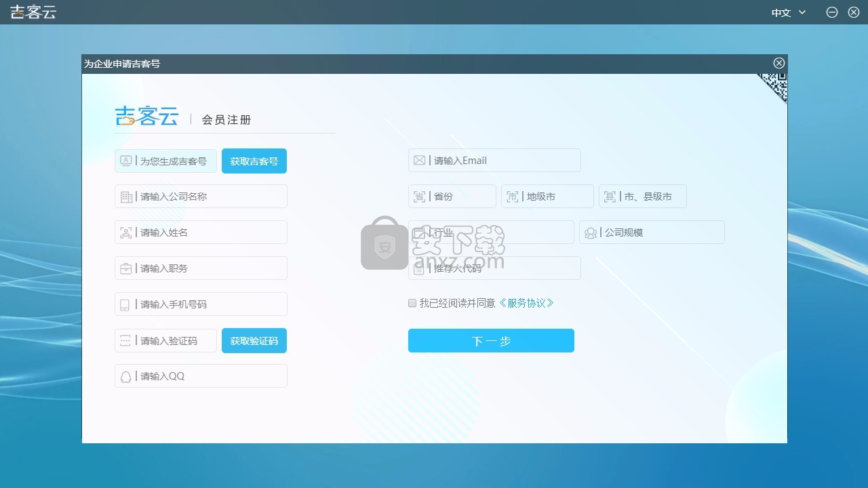Click the 省份 location icon
868x488 pixels.
(420, 197)
